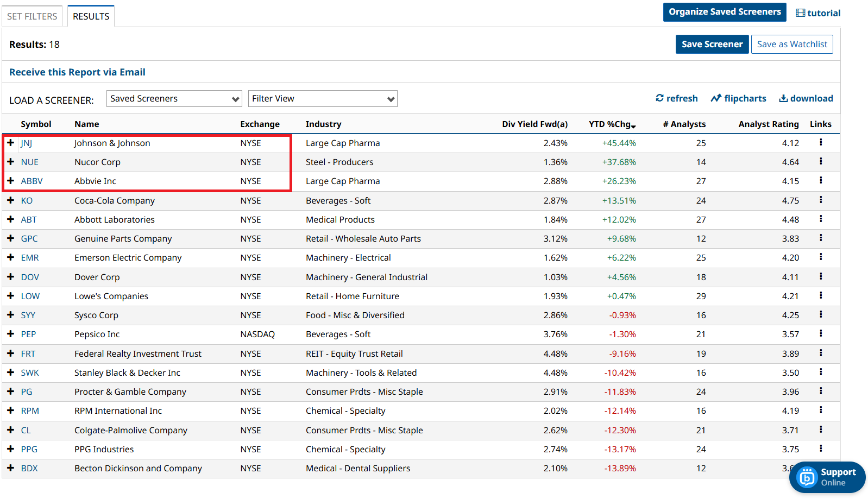Expand the LOW row plus toggle
The image size is (868, 499).
point(10,296)
